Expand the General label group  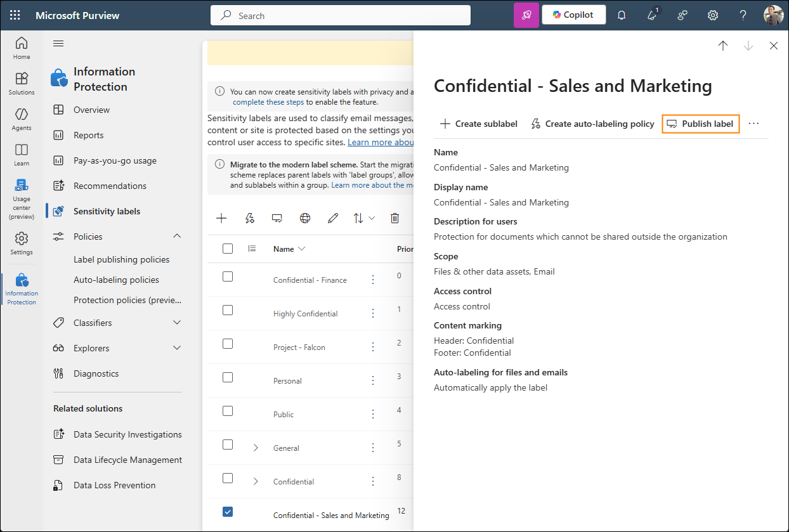coord(256,448)
